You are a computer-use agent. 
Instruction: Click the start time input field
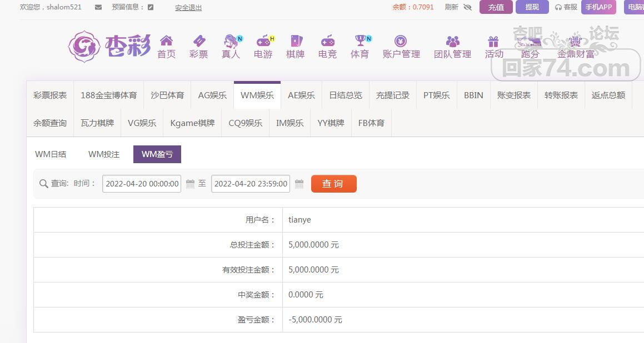[142, 184]
